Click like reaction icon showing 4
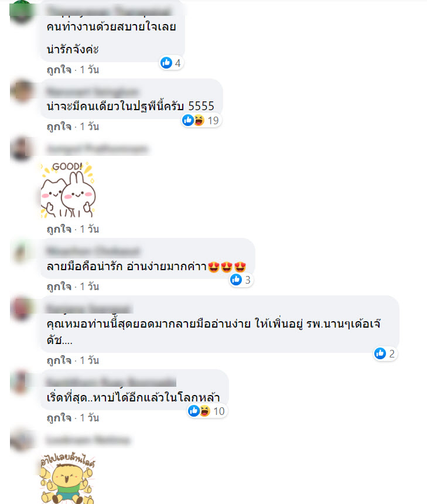This screenshot has width=427, height=504. [166, 63]
